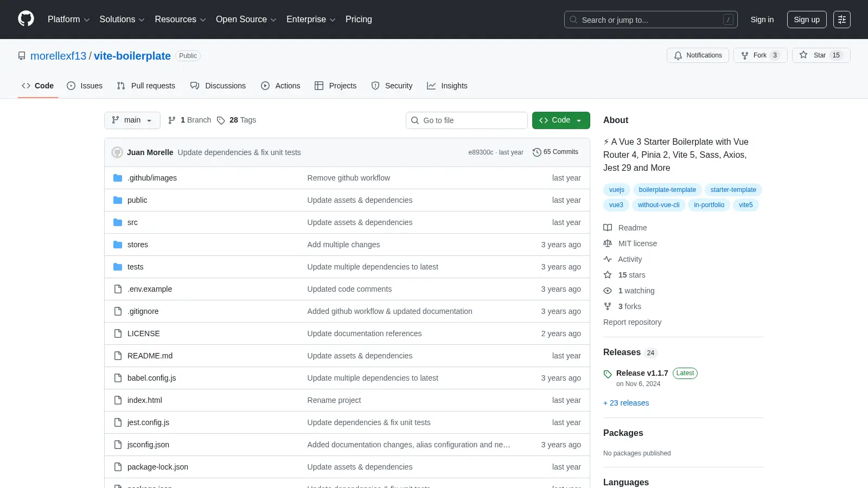Click the file icon next to README.md

tap(118, 356)
